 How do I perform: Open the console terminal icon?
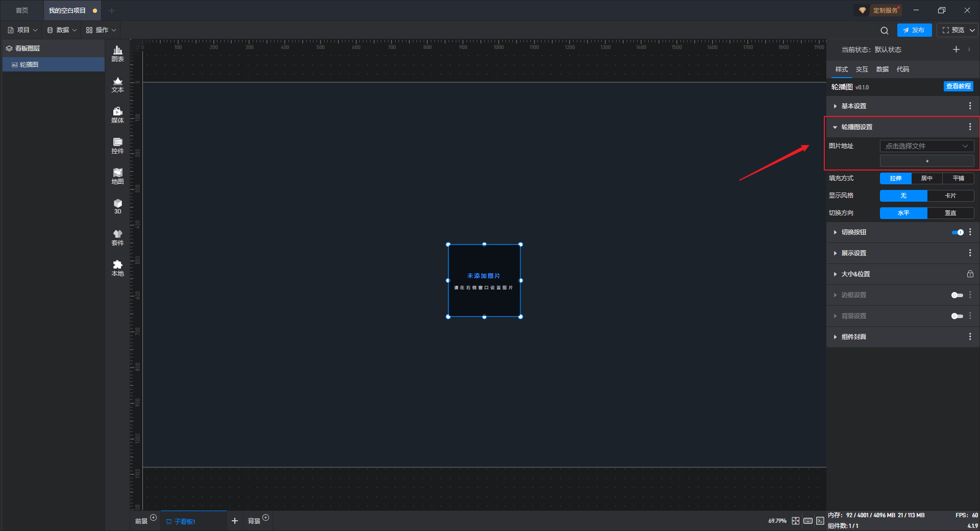[820, 521]
